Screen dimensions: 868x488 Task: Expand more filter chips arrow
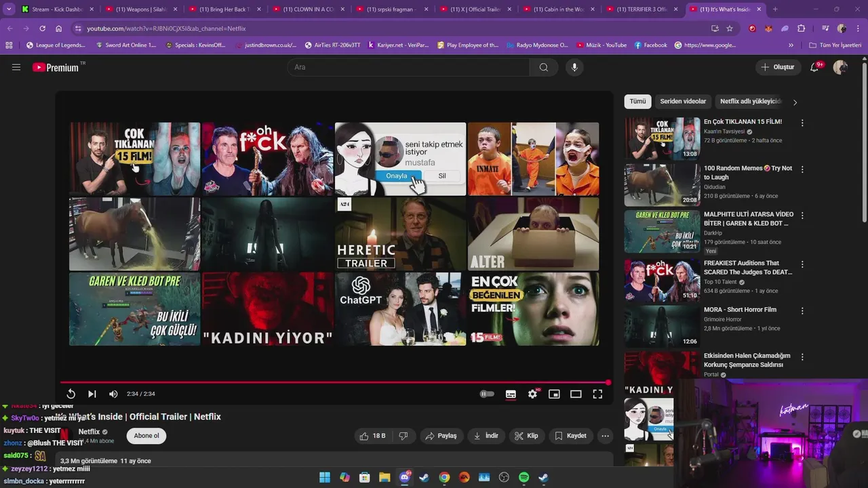[x=795, y=102]
